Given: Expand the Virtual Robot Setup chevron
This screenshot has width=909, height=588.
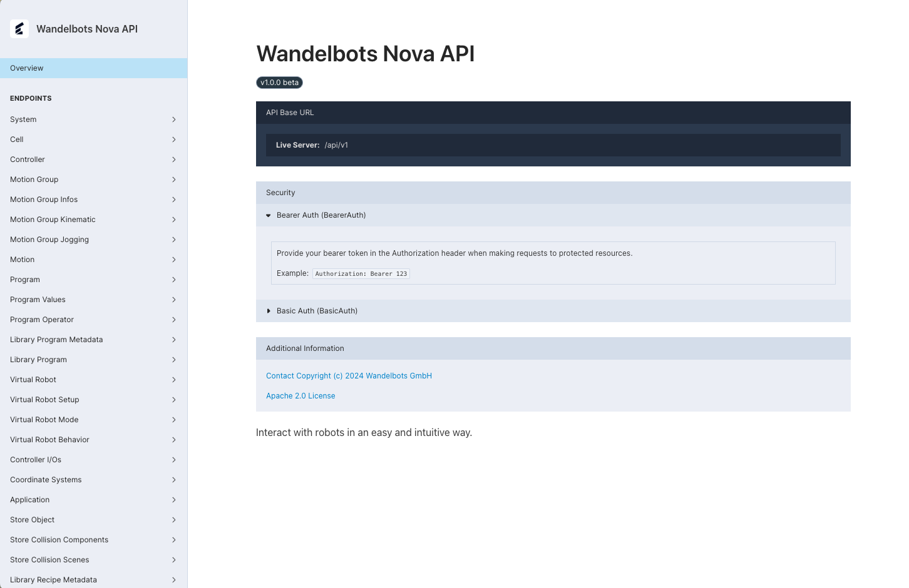Looking at the screenshot, I should click(x=173, y=399).
